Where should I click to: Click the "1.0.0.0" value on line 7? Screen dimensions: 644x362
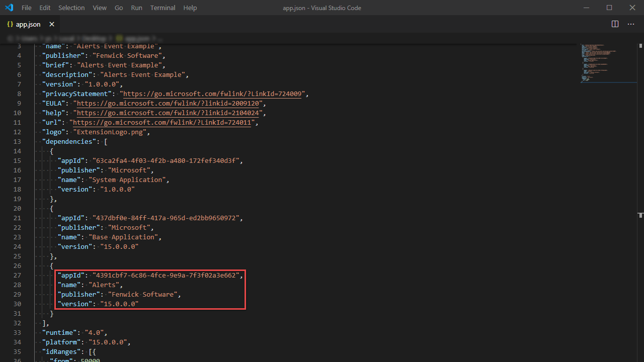tap(102, 84)
